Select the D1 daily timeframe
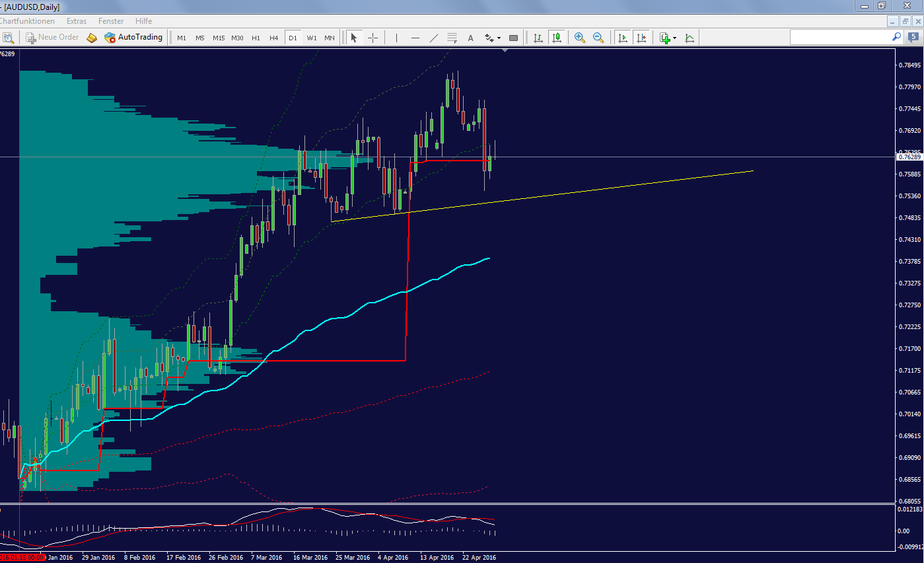 (293, 38)
